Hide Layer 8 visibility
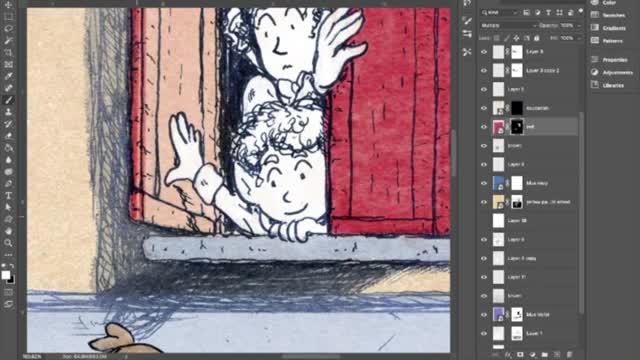The image size is (640, 360). (x=484, y=164)
